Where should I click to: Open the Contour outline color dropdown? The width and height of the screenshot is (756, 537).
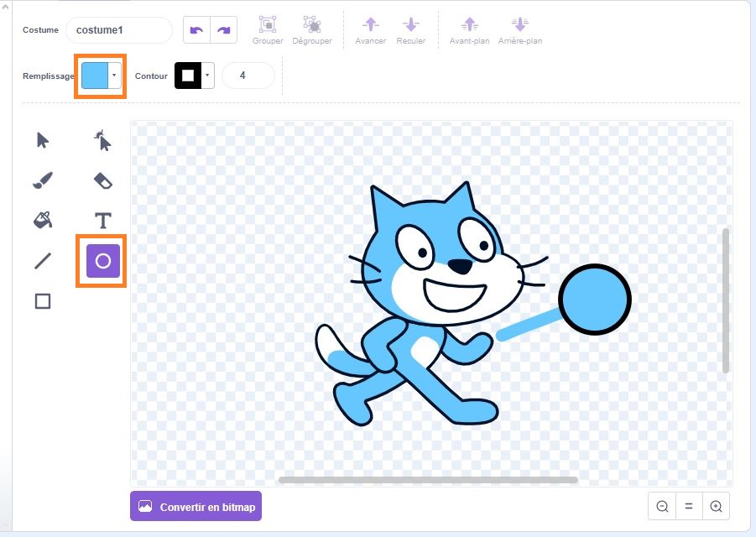coord(207,76)
